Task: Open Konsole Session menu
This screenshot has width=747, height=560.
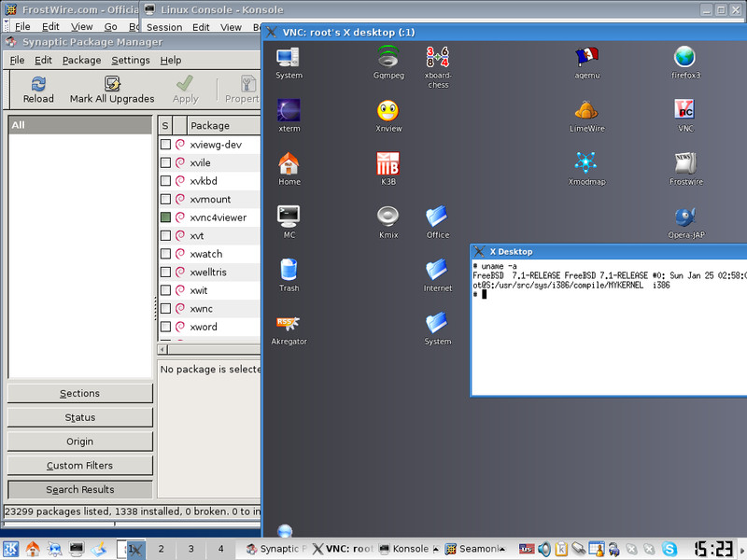Action: pos(164,27)
